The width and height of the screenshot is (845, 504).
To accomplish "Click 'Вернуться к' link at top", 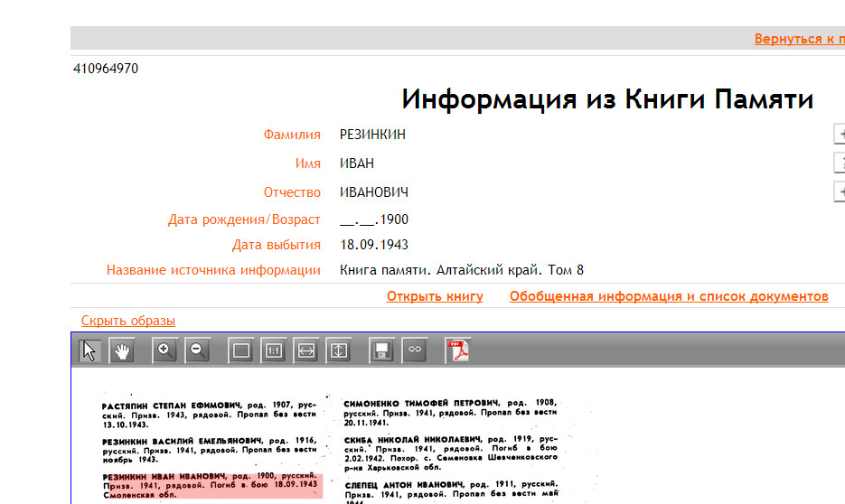I will click(x=799, y=39).
